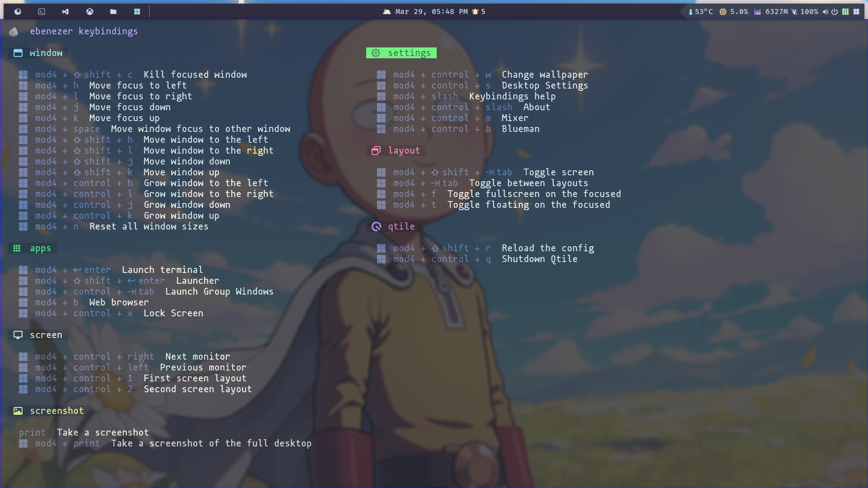Screen dimensions: 868x488
Task: Click the window layout icon at bar end
Action: pos(856,12)
